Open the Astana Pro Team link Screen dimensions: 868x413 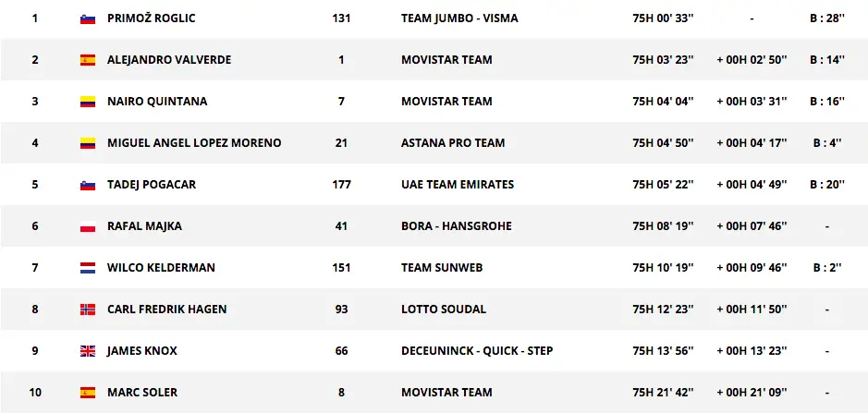(x=453, y=143)
